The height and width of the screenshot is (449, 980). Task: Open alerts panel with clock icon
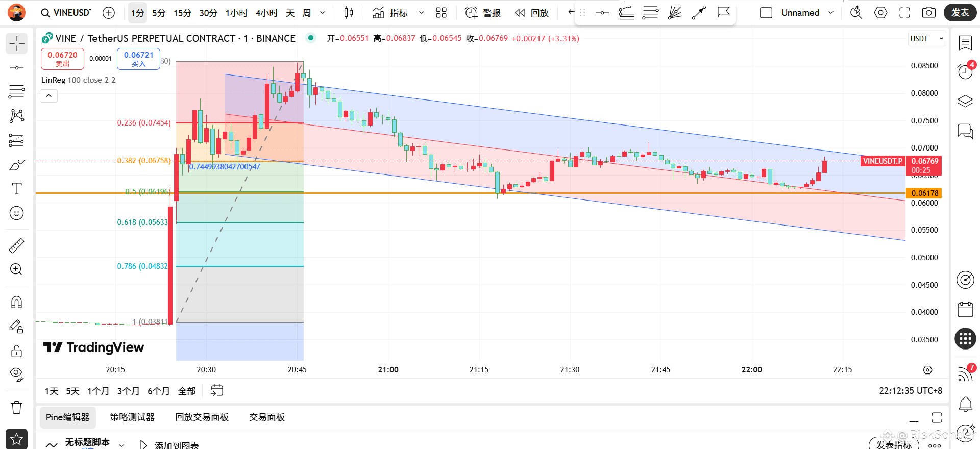pyautogui.click(x=965, y=71)
